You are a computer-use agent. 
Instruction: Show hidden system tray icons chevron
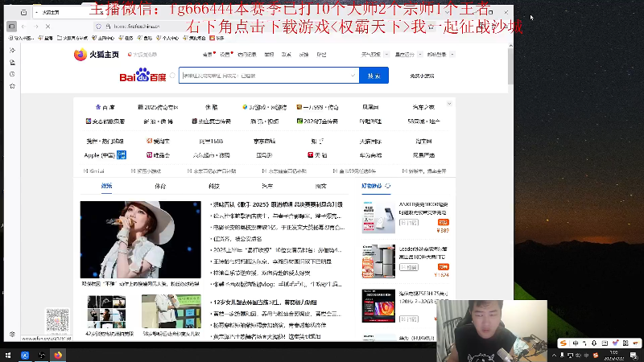click(x=554, y=355)
